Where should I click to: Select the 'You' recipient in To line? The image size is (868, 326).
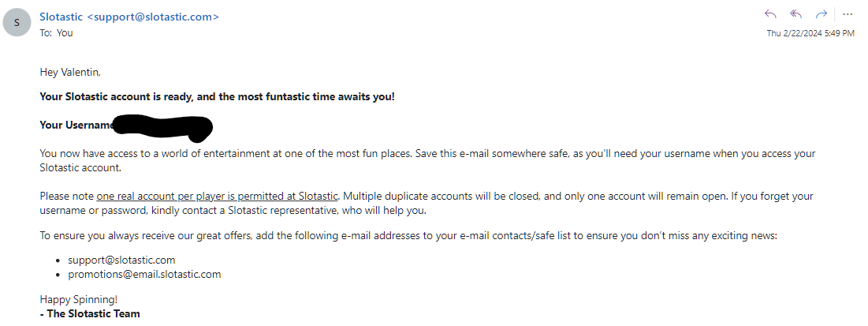65,33
